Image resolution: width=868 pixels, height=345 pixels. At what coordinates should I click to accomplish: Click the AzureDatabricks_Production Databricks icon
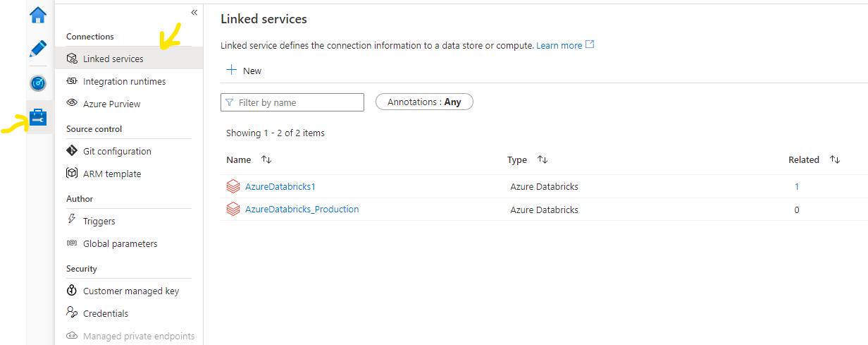coord(233,210)
